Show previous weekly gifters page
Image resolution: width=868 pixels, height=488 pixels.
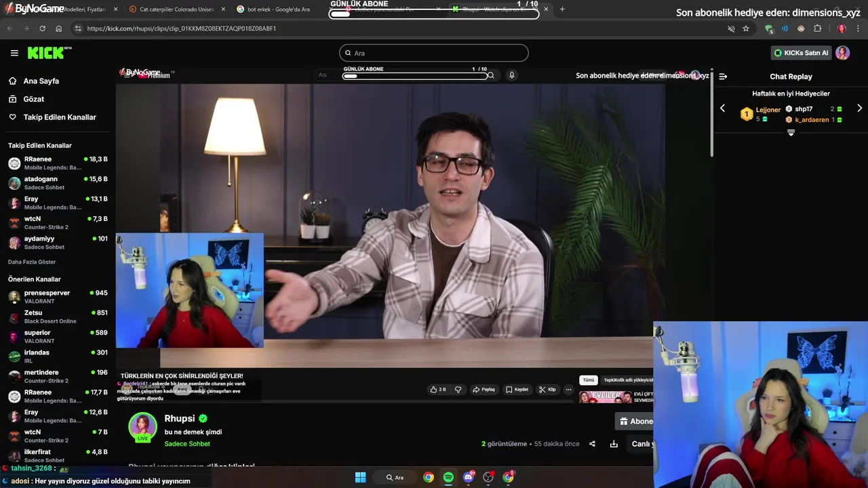[x=722, y=108]
